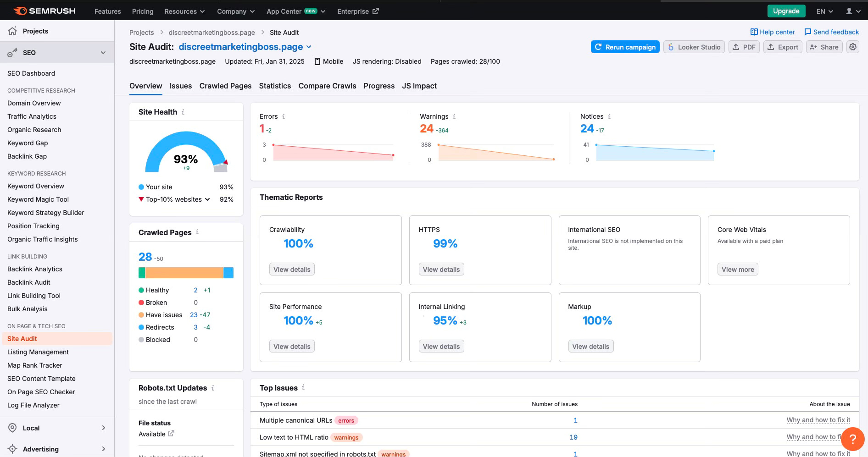Expand the Local sidebar section
This screenshot has width=868, height=457.
click(103, 428)
